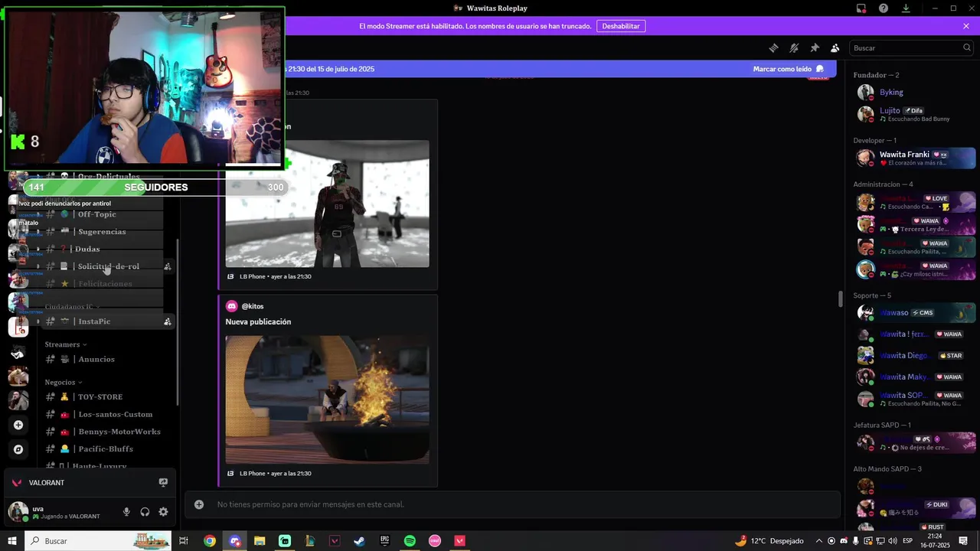This screenshot has height=551, width=980.
Task: Toggle the member list icon
Action: [x=835, y=47]
